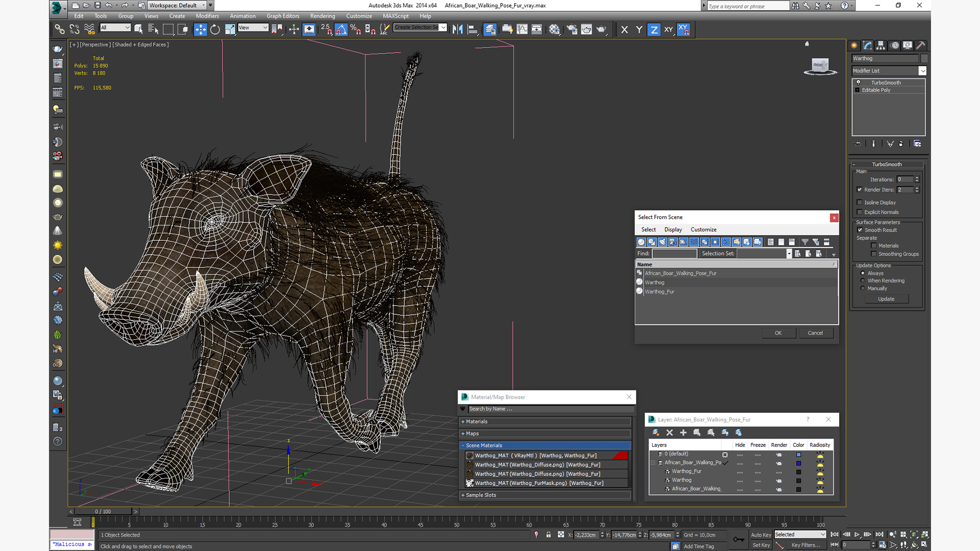Viewport: 980px width, 551px height.
Task: Toggle the Angle Snap tool
Action: 341,30
